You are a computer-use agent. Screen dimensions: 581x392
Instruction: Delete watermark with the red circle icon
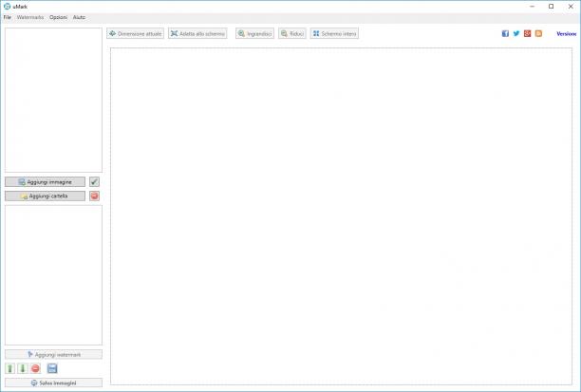tap(35, 368)
